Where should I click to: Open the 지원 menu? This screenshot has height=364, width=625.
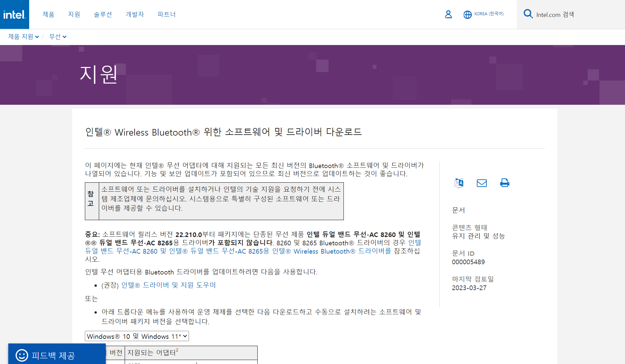click(x=74, y=14)
